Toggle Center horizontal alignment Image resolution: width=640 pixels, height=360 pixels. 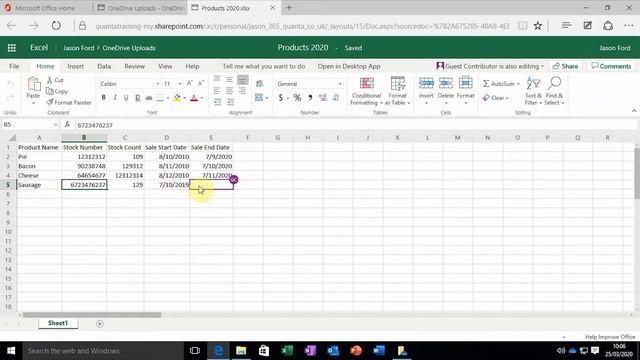(x=230, y=91)
